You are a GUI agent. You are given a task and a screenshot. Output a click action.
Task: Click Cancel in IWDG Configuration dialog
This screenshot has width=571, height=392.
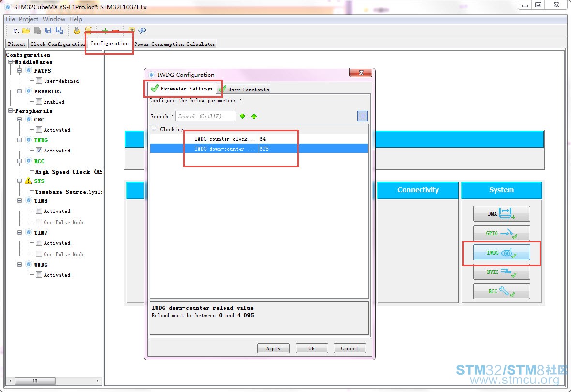(x=349, y=348)
